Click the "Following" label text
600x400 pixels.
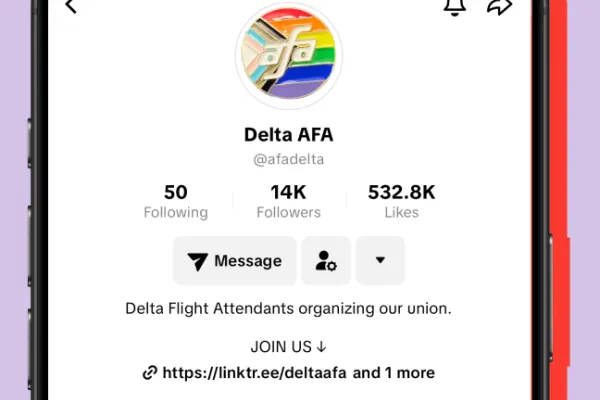(175, 212)
